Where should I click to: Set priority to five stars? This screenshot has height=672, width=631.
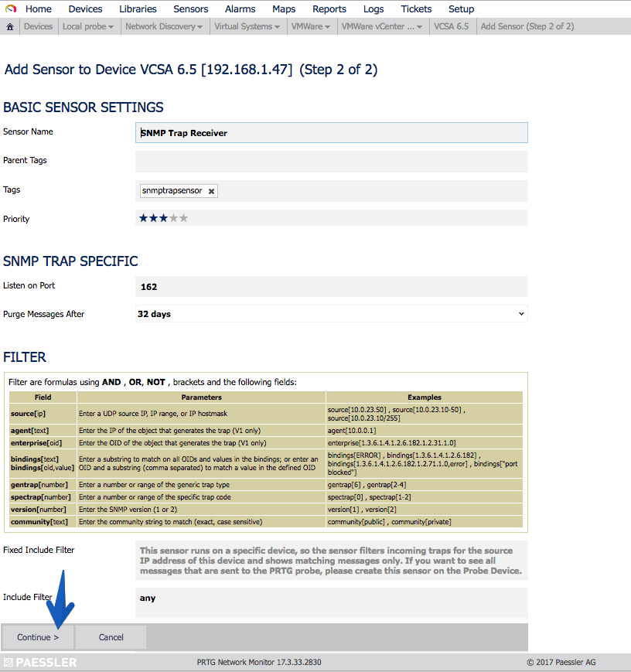183,218
